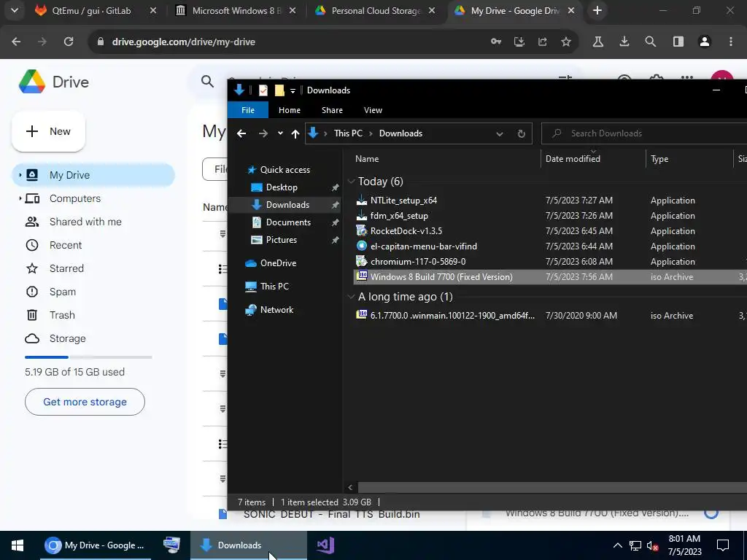This screenshot has height=560, width=747.
Task: Open quick access toolbar customize dropdown
Action: 293,90
